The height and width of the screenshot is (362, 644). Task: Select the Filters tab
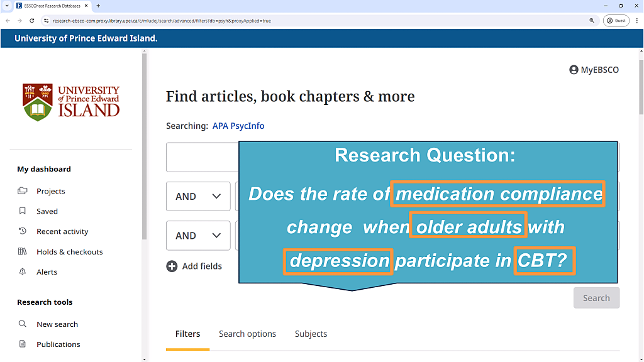click(187, 334)
